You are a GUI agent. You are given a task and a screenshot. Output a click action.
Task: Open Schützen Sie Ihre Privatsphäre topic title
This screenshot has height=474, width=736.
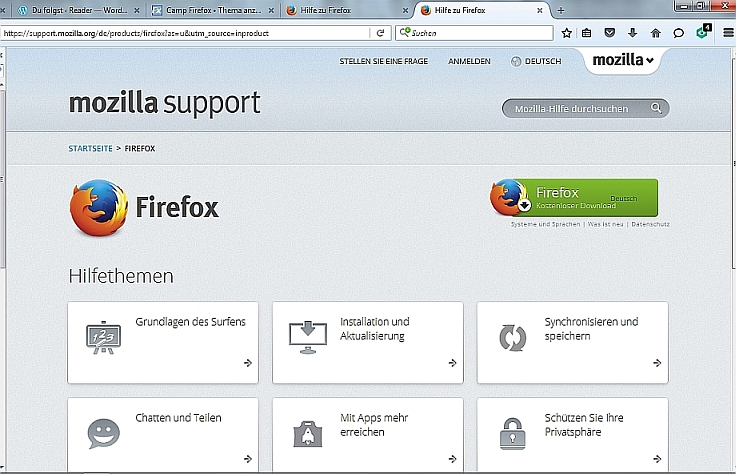coord(584,425)
